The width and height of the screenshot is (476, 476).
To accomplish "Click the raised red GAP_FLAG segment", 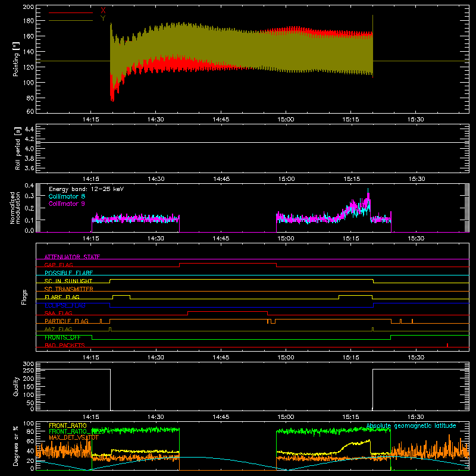I will pos(228,264).
